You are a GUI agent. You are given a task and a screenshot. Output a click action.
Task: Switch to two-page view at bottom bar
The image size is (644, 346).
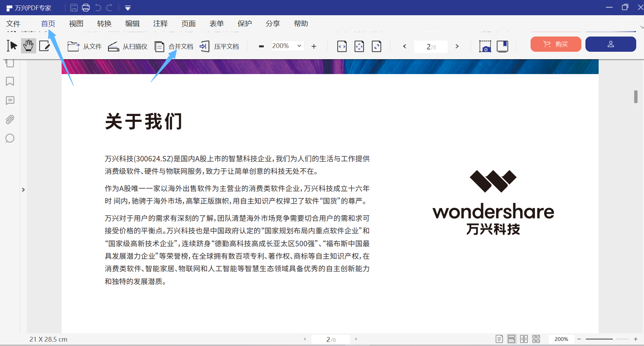point(524,339)
